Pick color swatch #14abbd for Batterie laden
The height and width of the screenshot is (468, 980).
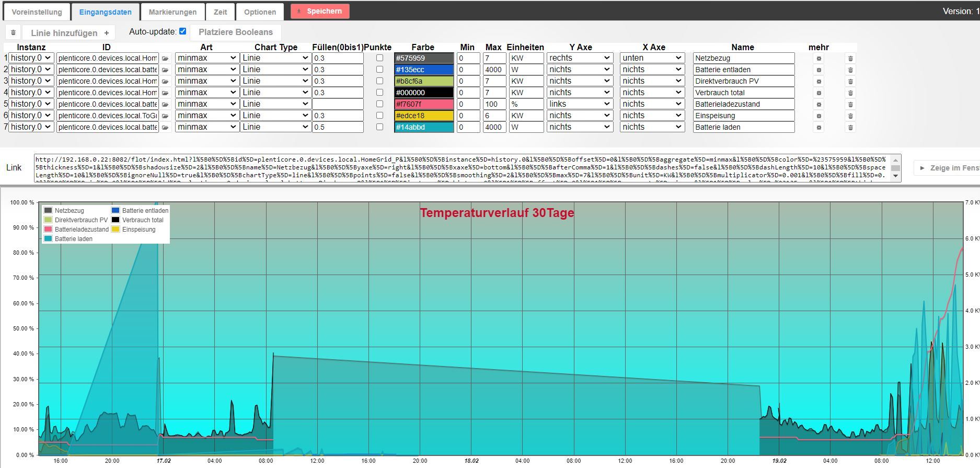coord(424,127)
